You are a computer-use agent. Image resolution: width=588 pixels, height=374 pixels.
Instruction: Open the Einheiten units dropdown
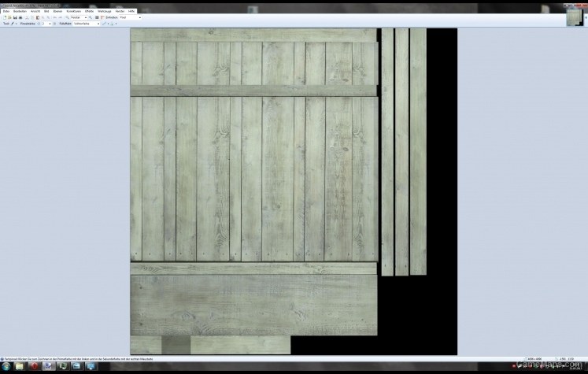pos(131,17)
